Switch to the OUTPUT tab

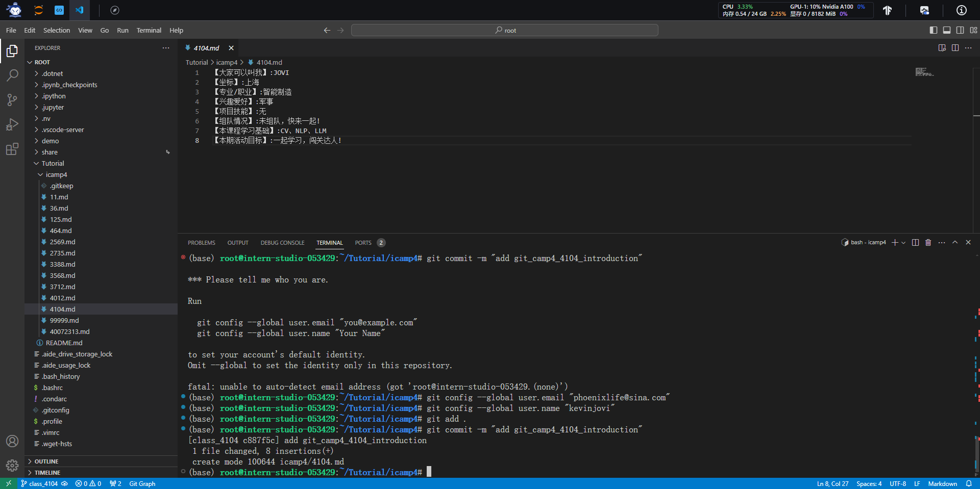tap(238, 243)
